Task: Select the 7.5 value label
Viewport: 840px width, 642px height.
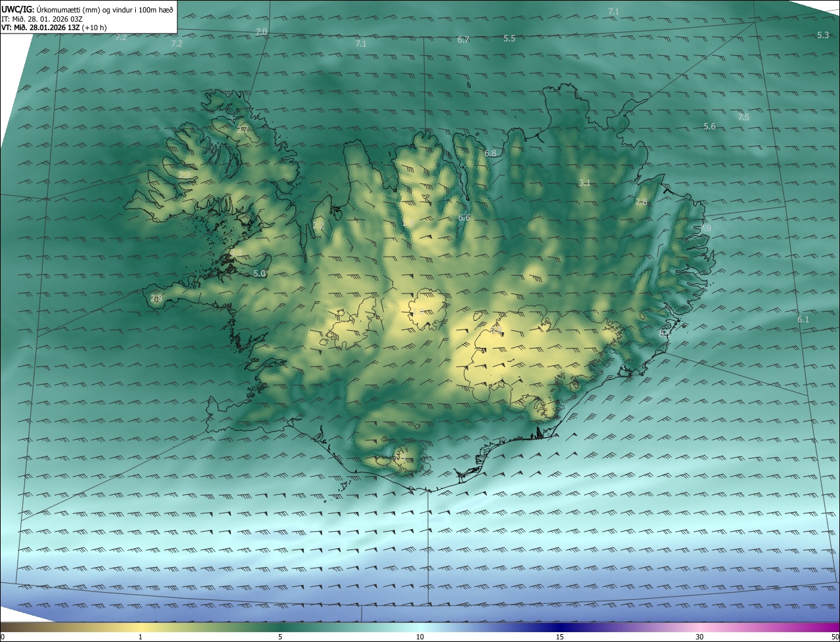Action: (x=743, y=118)
